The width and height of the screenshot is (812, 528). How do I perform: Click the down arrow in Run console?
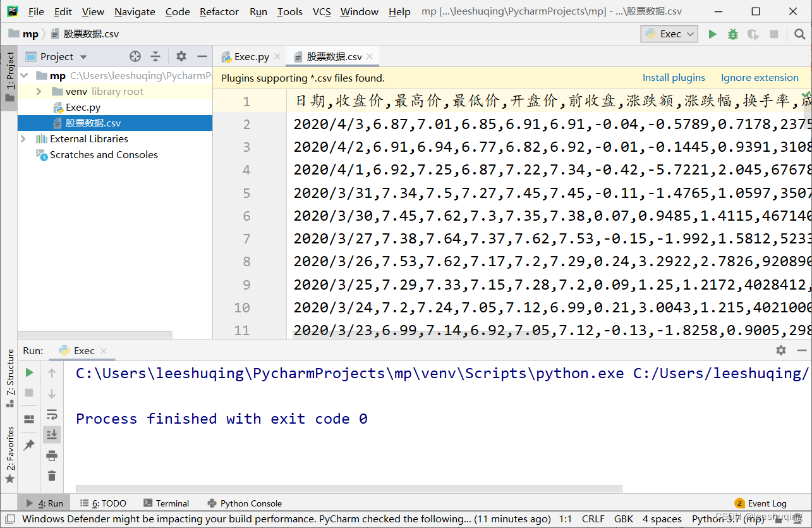click(x=52, y=393)
